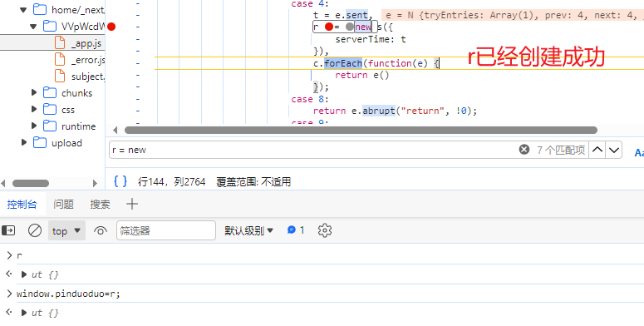Expand the upload folder

(x=24, y=143)
